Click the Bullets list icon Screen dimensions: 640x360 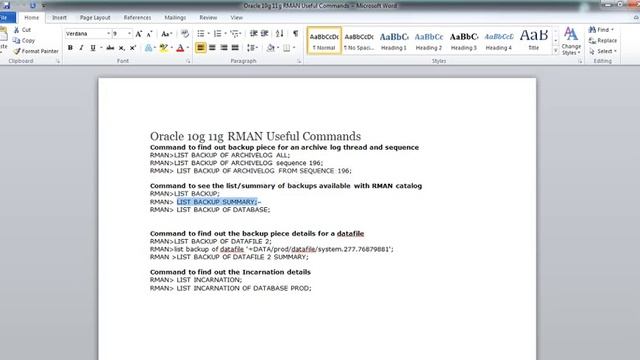pos(201,33)
